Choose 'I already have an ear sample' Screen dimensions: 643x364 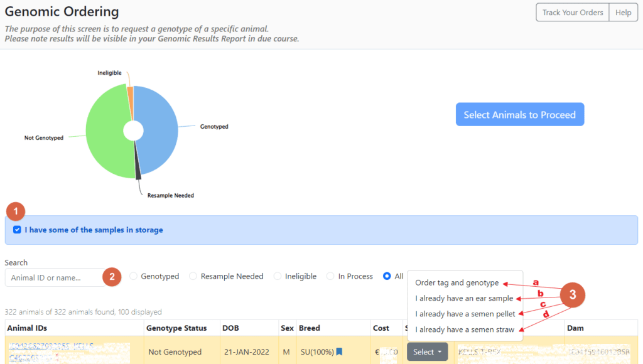pos(464,298)
